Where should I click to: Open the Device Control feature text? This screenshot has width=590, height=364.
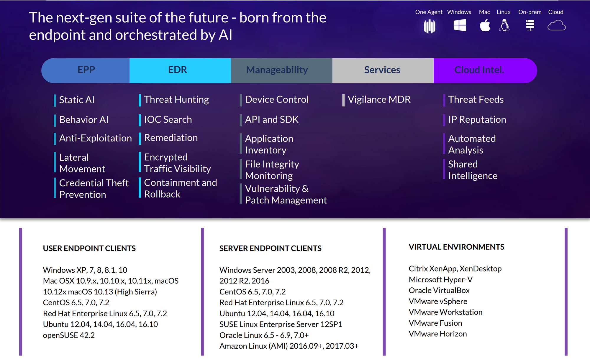[x=276, y=100]
